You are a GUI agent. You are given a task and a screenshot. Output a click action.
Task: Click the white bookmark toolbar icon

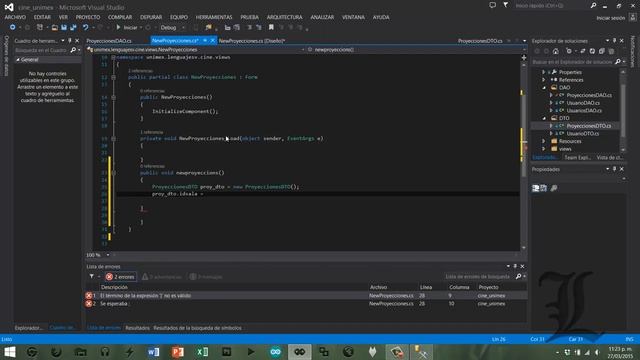click(x=271, y=27)
